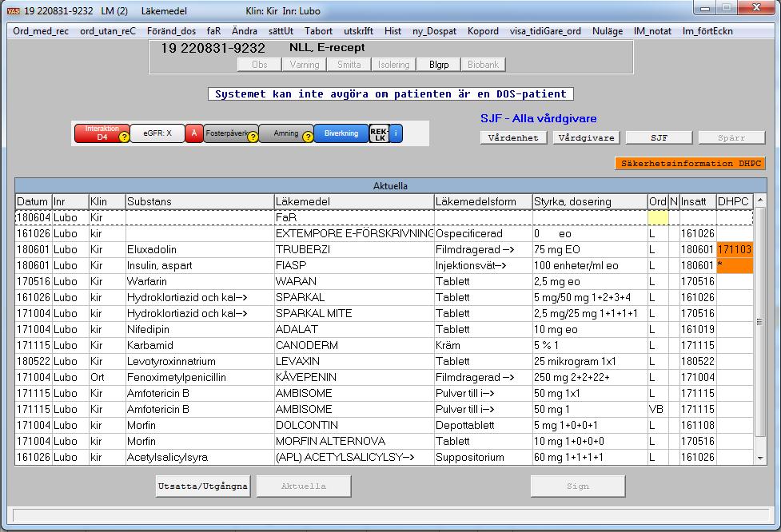Click the Vårdgivare filter button
781x532 pixels.
tap(586, 138)
